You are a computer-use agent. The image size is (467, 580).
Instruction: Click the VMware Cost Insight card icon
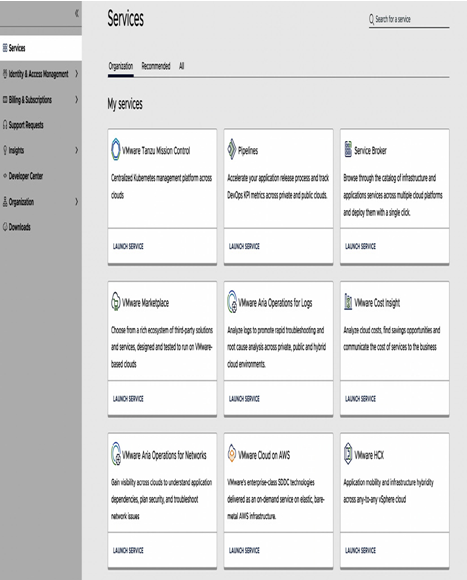(348, 301)
